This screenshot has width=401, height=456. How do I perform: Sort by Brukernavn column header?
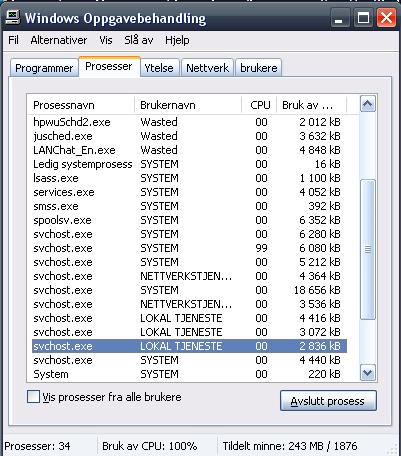pyautogui.click(x=188, y=105)
